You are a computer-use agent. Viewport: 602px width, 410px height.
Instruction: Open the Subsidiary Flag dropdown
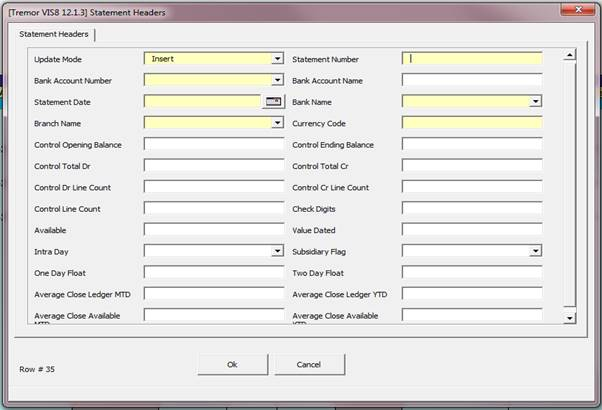coord(536,251)
